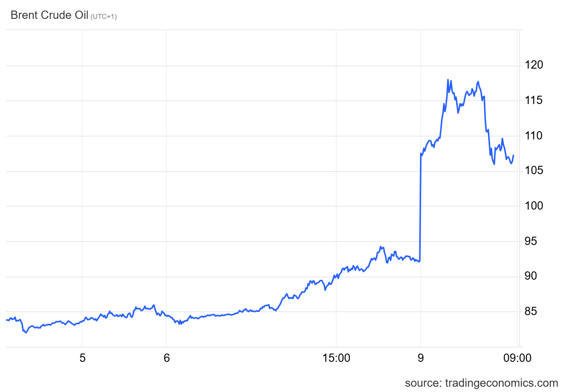Image resolution: width=566 pixels, height=392 pixels.
Task: Click the 110 price axis label
Action: point(534,136)
